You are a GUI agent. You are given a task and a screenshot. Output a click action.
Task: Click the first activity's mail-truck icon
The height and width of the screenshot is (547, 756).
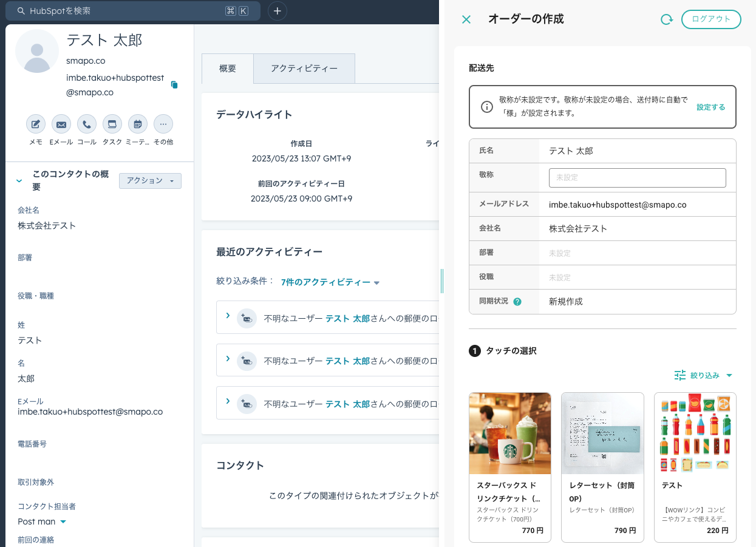pos(247,318)
